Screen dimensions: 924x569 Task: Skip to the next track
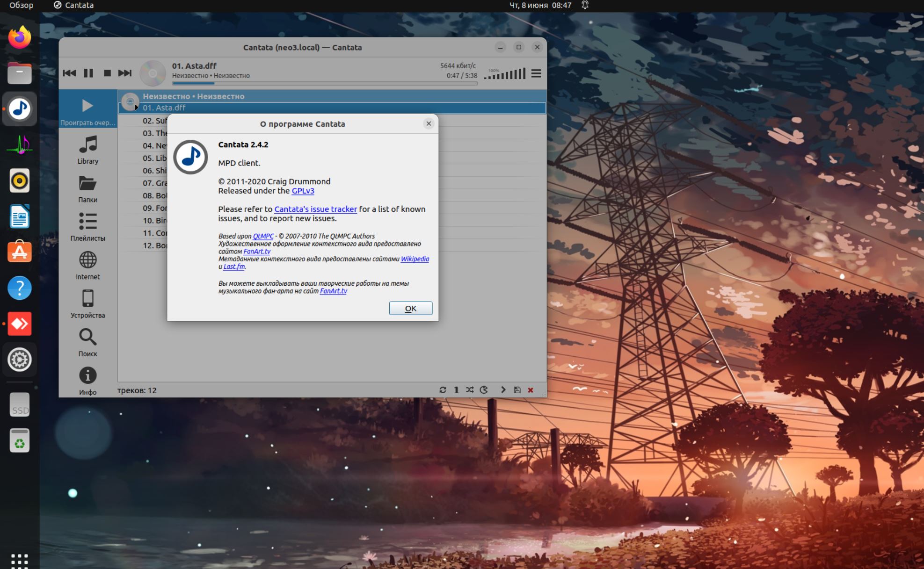pos(124,73)
